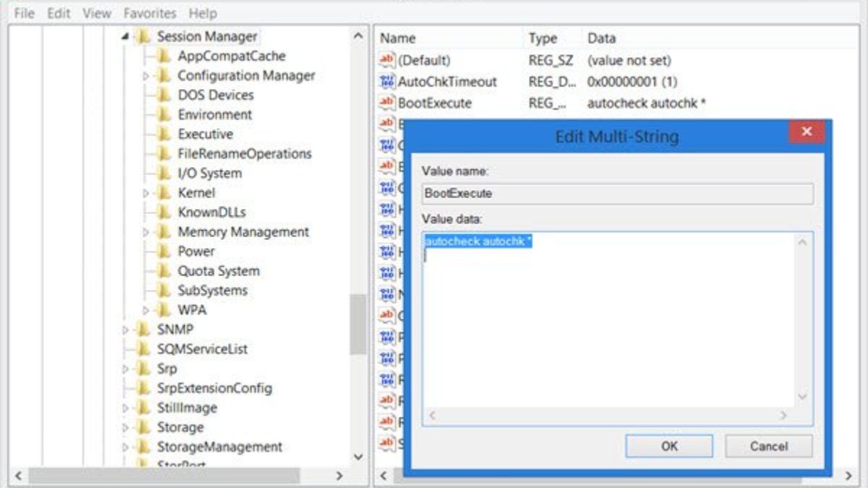868x488 pixels.
Task: Expand the Srp key
Action: (126, 369)
